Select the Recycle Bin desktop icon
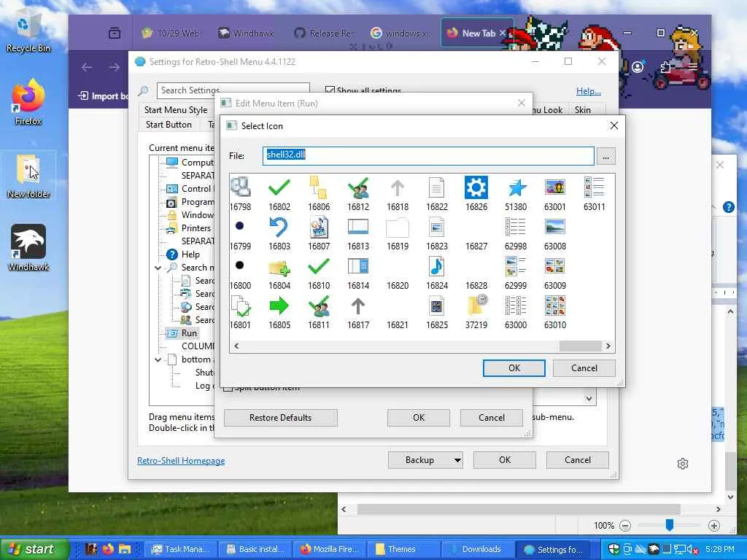The width and height of the screenshot is (747, 560). [28, 32]
